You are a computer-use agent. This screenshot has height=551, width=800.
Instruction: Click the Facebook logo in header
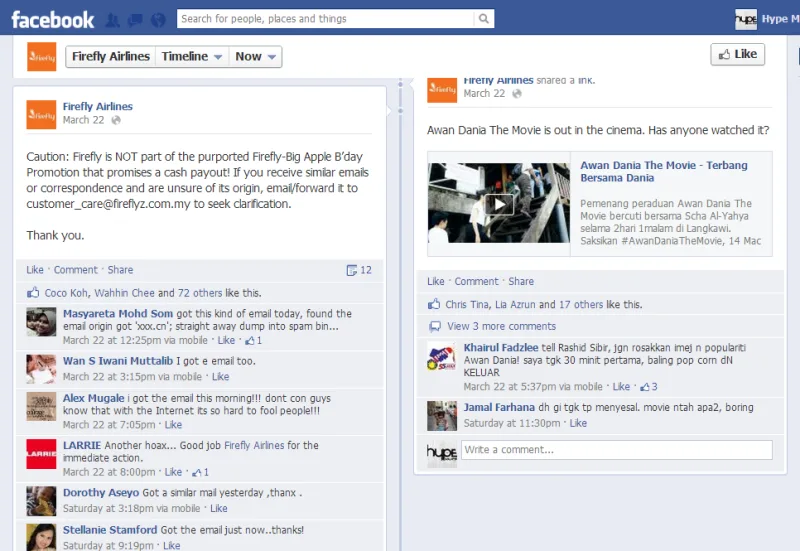tap(52, 19)
